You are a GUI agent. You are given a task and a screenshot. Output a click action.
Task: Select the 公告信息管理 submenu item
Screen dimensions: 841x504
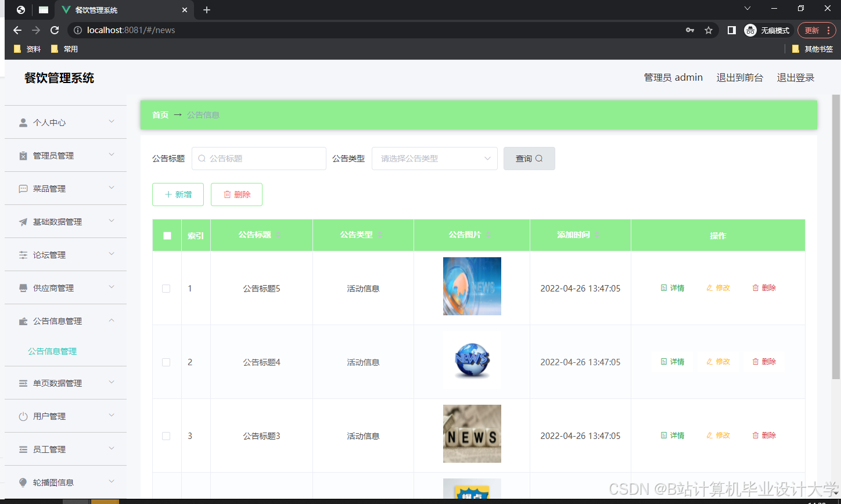click(x=52, y=351)
